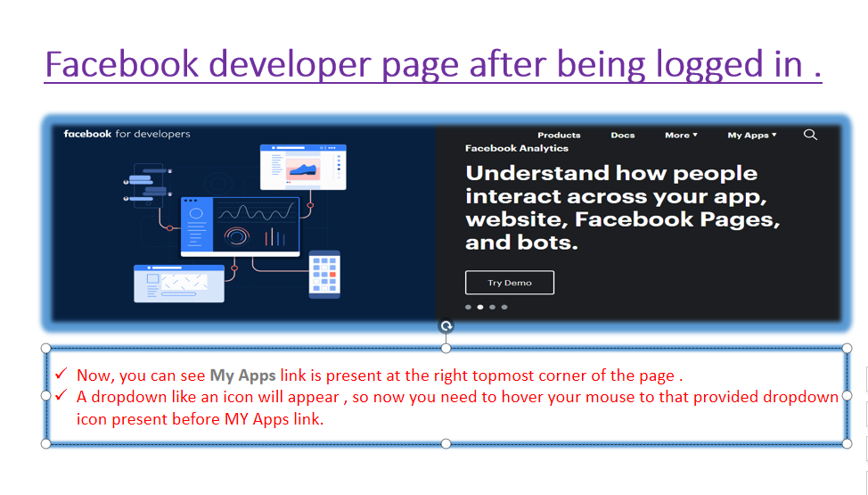
Task: Click the text box top-left resize handle
Action: (x=46, y=348)
